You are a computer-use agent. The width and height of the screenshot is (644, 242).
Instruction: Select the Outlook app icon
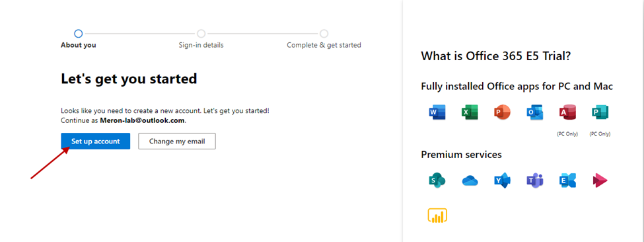[535, 112]
